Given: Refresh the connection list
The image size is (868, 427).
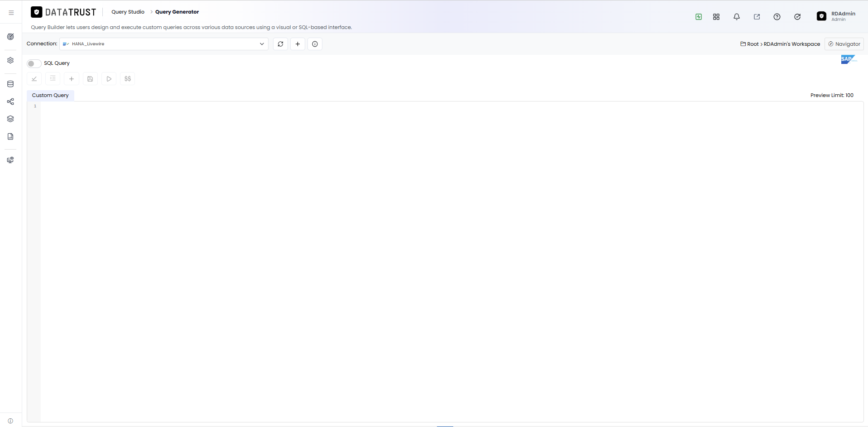Looking at the screenshot, I should [280, 44].
